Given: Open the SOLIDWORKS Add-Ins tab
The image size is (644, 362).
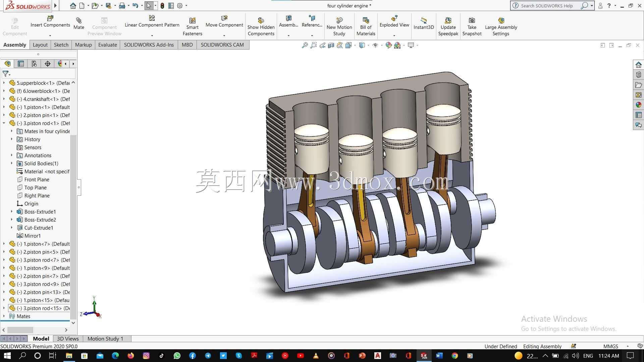Looking at the screenshot, I should pos(149,45).
